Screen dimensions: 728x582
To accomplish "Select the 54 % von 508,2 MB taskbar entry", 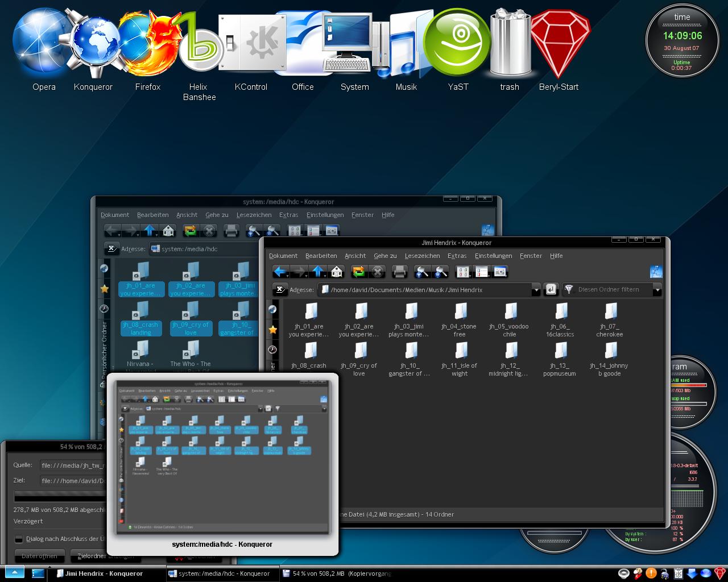I will tap(337, 573).
